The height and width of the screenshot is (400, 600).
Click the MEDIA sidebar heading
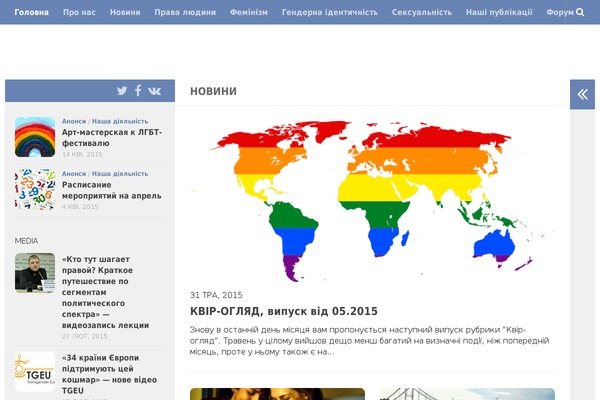tap(26, 241)
